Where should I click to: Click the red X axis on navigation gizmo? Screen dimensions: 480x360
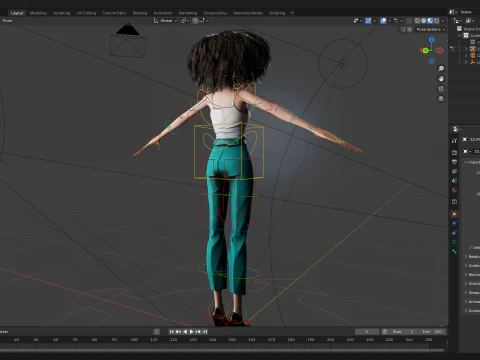pyautogui.click(x=440, y=51)
